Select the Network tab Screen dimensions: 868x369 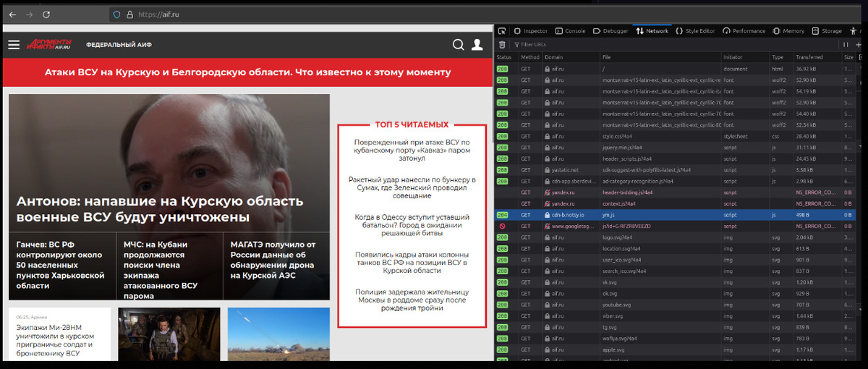[652, 31]
